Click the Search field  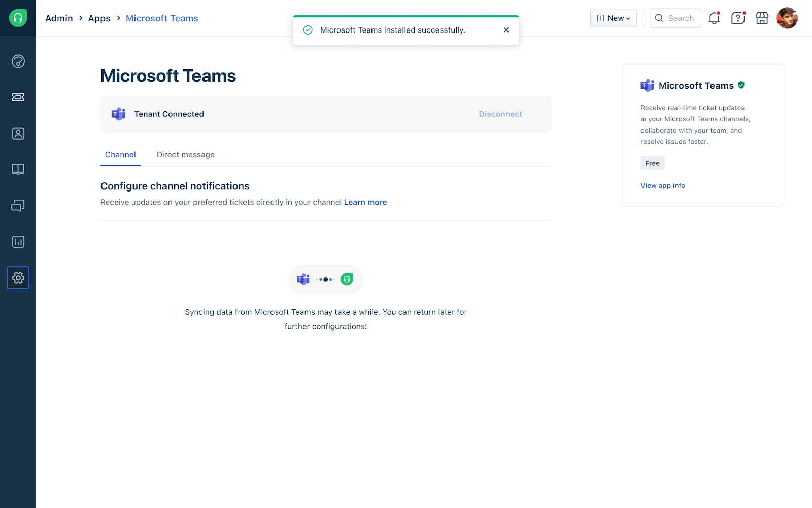(675, 18)
